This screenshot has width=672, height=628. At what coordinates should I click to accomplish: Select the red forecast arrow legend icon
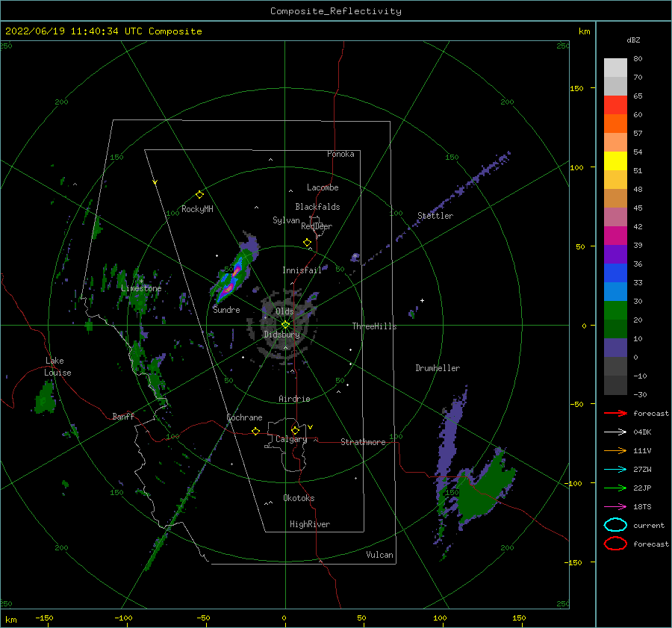pyautogui.click(x=615, y=413)
